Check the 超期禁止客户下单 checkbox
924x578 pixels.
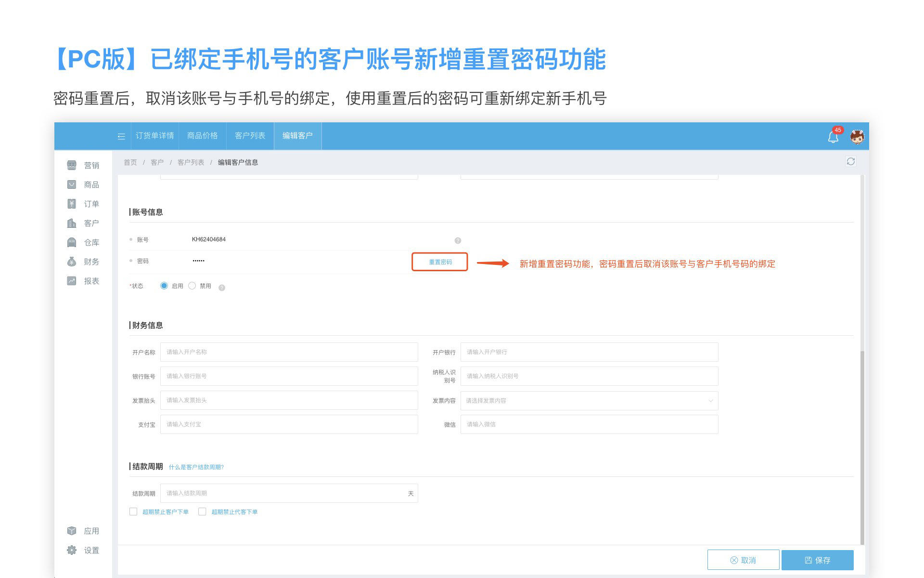133,512
